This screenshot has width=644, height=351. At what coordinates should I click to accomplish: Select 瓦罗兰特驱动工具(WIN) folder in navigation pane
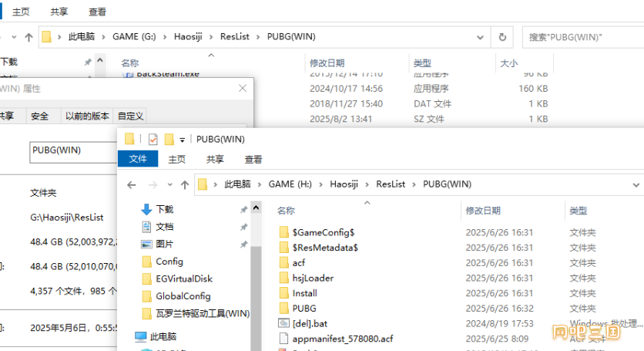(x=203, y=313)
